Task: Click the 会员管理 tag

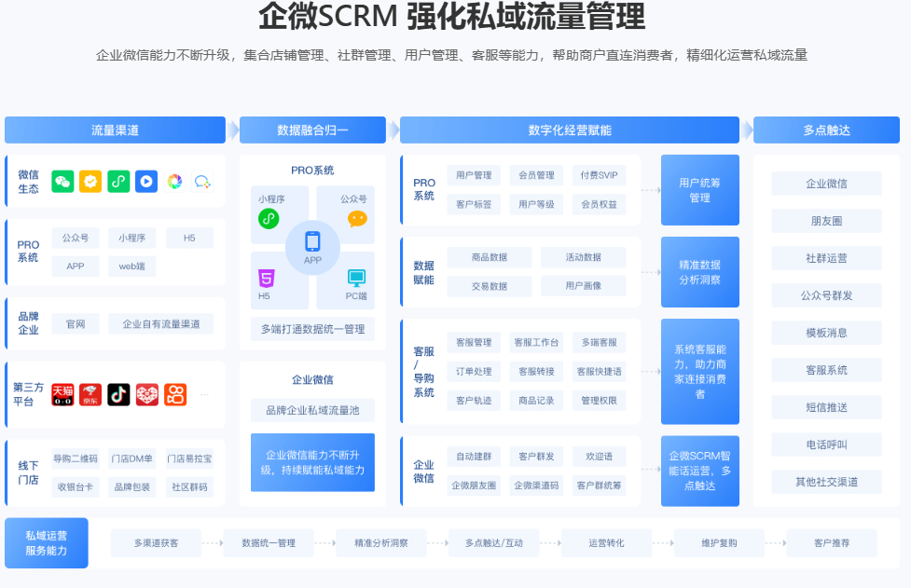Action: [x=536, y=175]
